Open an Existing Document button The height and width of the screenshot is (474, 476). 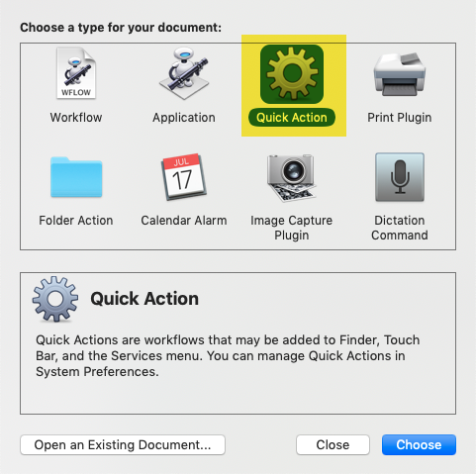123,444
